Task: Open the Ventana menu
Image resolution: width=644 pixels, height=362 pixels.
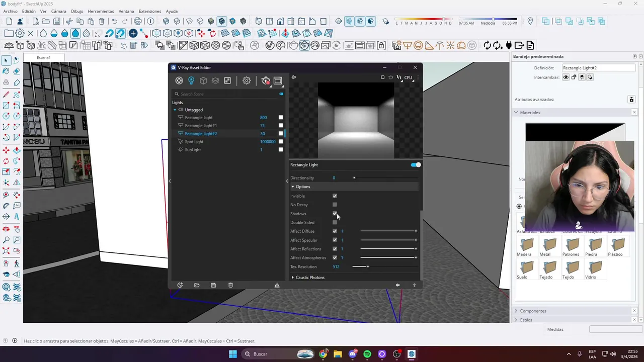Action: tap(126, 11)
